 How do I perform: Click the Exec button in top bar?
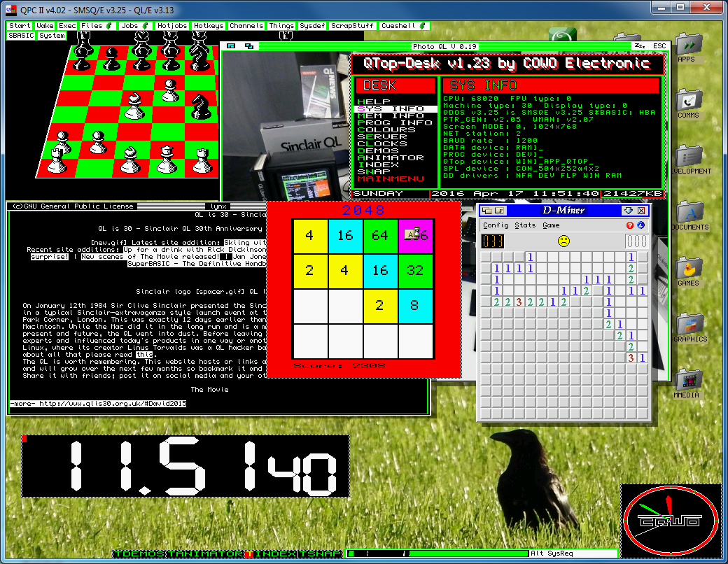67,26
